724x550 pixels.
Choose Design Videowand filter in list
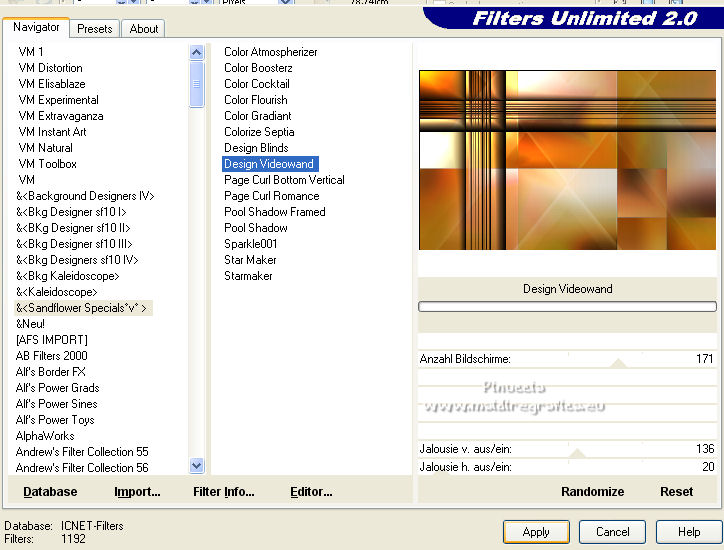[270, 164]
